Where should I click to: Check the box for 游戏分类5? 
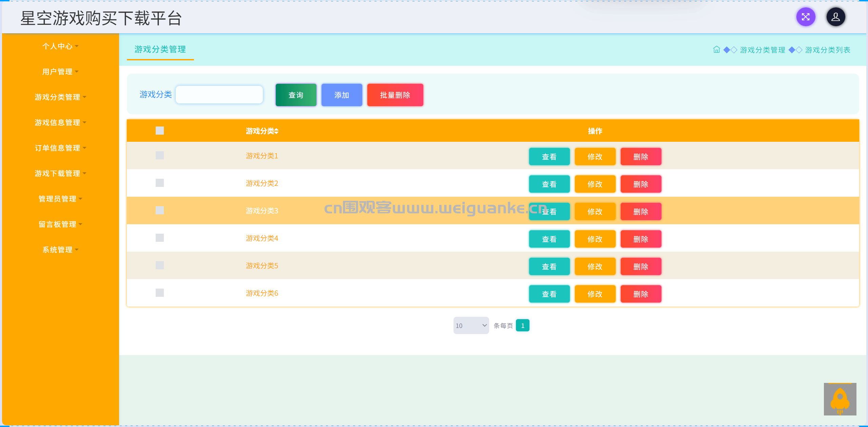pyautogui.click(x=160, y=265)
